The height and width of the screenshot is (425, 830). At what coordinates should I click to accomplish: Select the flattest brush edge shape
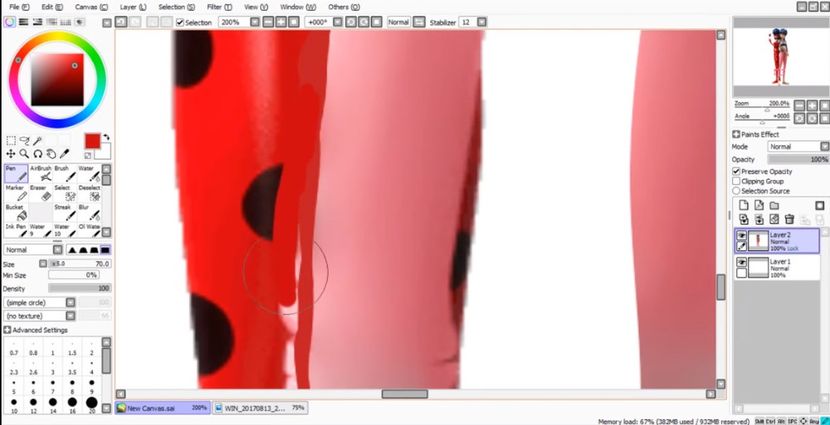coord(106,250)
